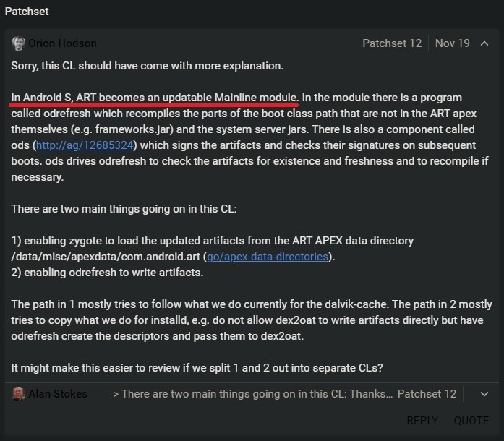504x441 pixels.
Task: Click the Patchset section heading
Action: click(x=27, y=12)
